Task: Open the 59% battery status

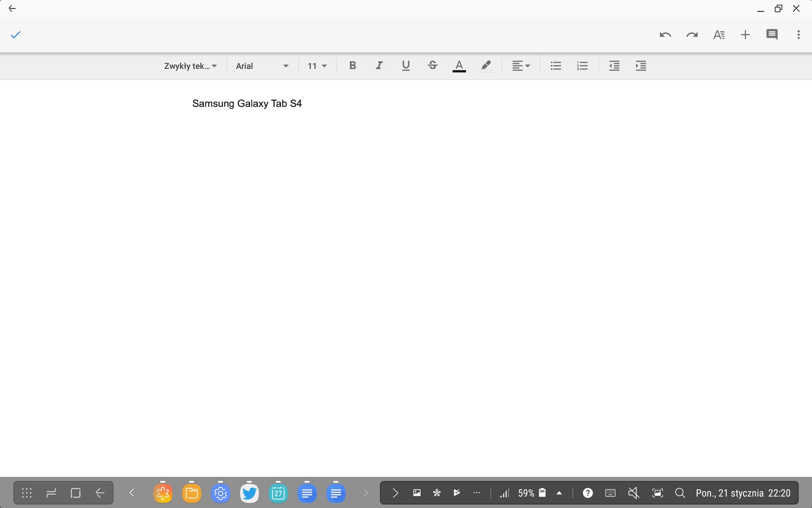Action: [x=532, y=493]
